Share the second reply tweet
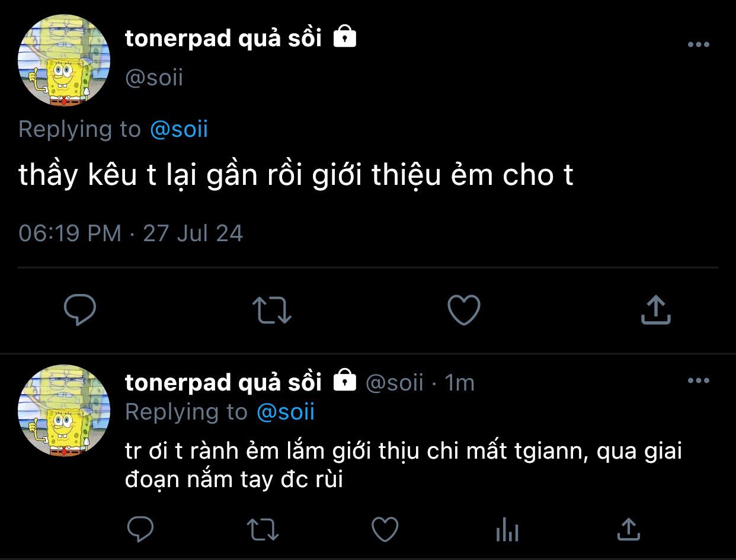 click(628, 529)
